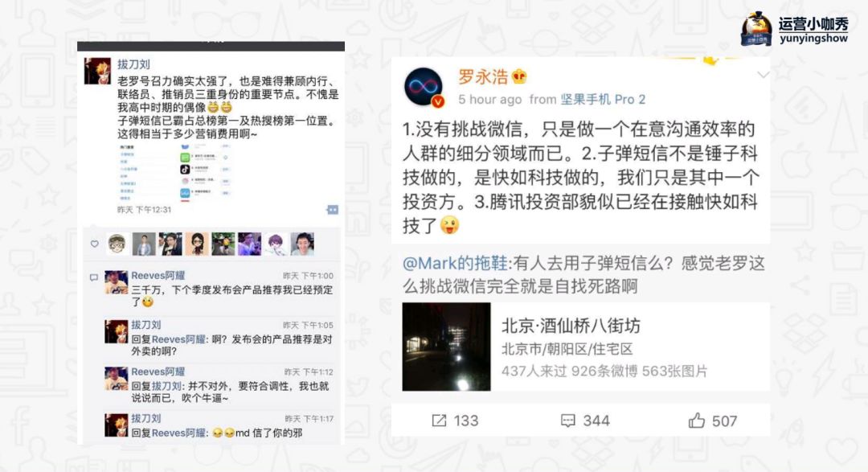Click 拔刀刘's profile avatar at top
This screenshot has height=472, width=868.
click(x=97, y=70)
